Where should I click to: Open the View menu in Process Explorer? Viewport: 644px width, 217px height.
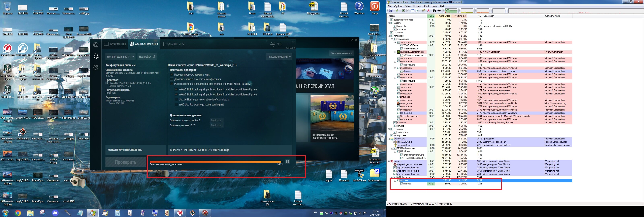tap(408, 6)
